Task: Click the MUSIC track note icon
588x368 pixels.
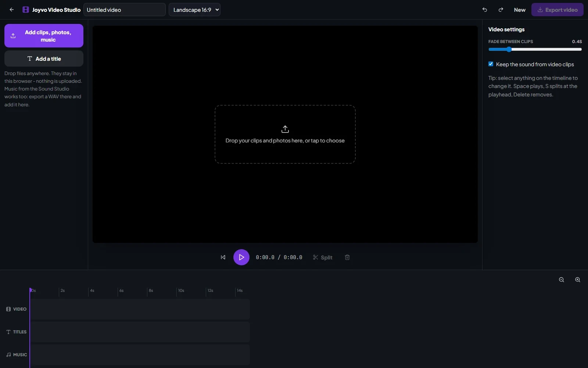Action: (x=8, y=355)
